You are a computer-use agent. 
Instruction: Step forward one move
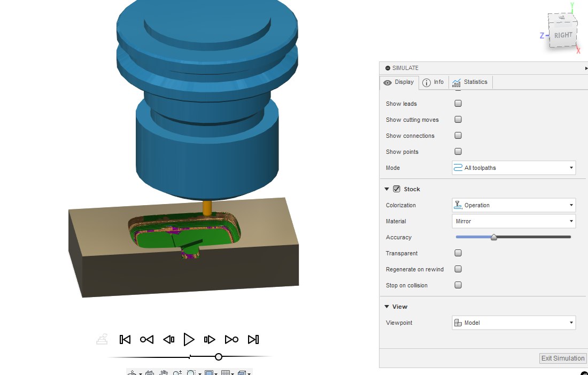point(210,339)
